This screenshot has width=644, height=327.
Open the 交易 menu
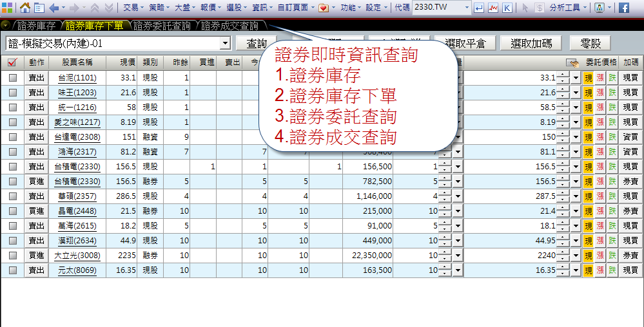pyautogui.click(x=133, y=8)
